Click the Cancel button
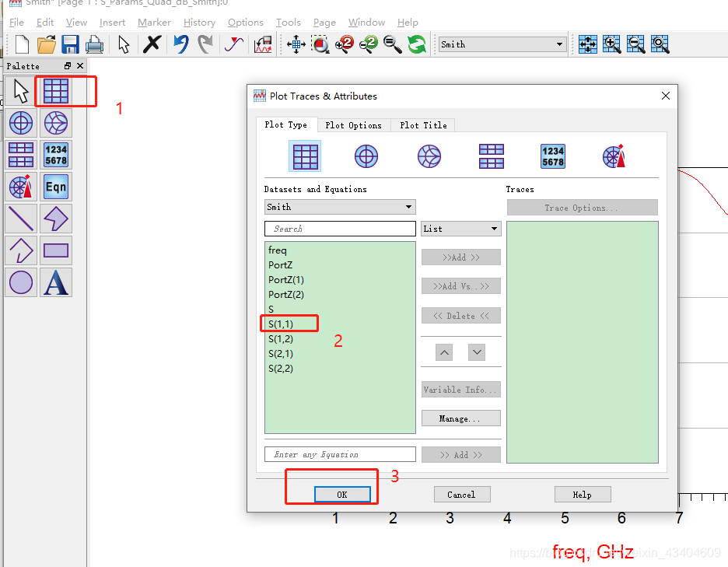 [461, 495]
